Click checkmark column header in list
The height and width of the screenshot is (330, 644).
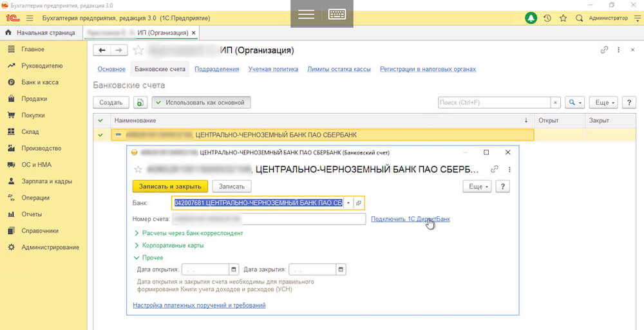pos(101,121)
